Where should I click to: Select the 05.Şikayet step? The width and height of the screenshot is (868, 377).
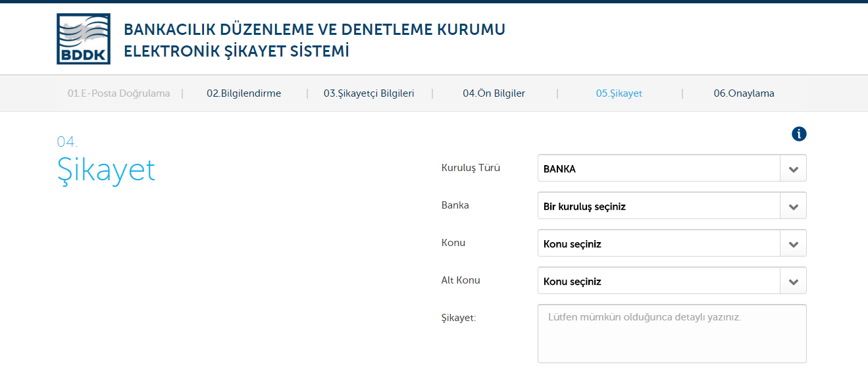pyautogui.click(x=619, y=93)
